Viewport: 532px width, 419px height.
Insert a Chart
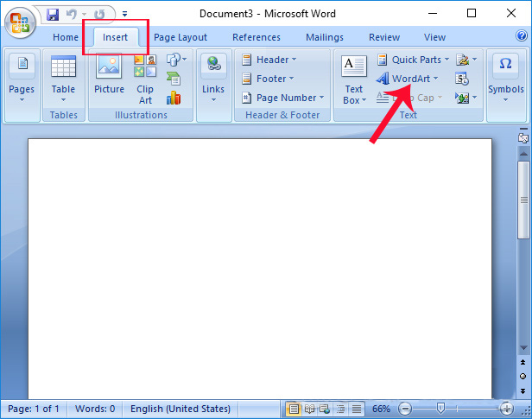[174, 98]
